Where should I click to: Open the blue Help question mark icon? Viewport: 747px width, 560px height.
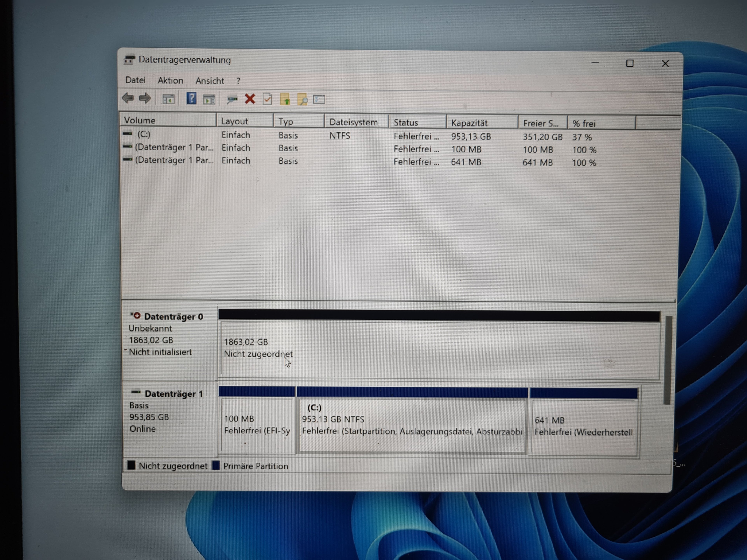pos(191,99)
